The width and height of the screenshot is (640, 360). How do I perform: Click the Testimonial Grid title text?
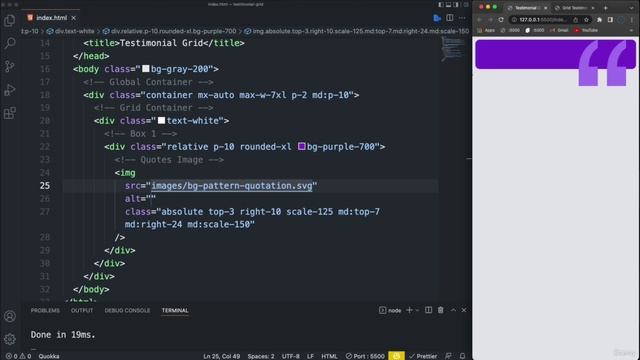click(161, 43)
